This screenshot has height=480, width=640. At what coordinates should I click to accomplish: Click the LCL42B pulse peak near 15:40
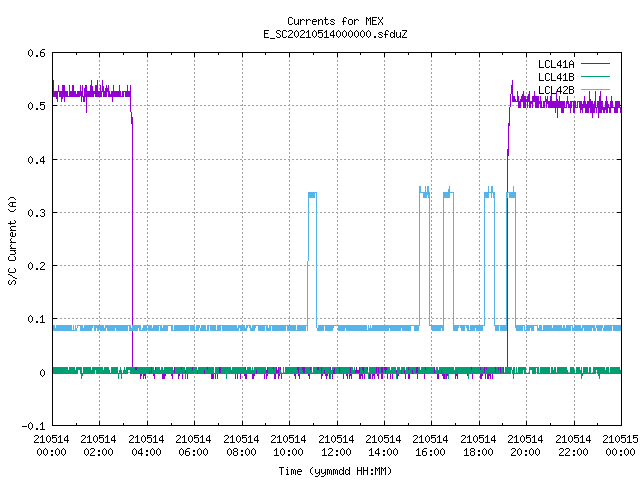click(424, 192)
